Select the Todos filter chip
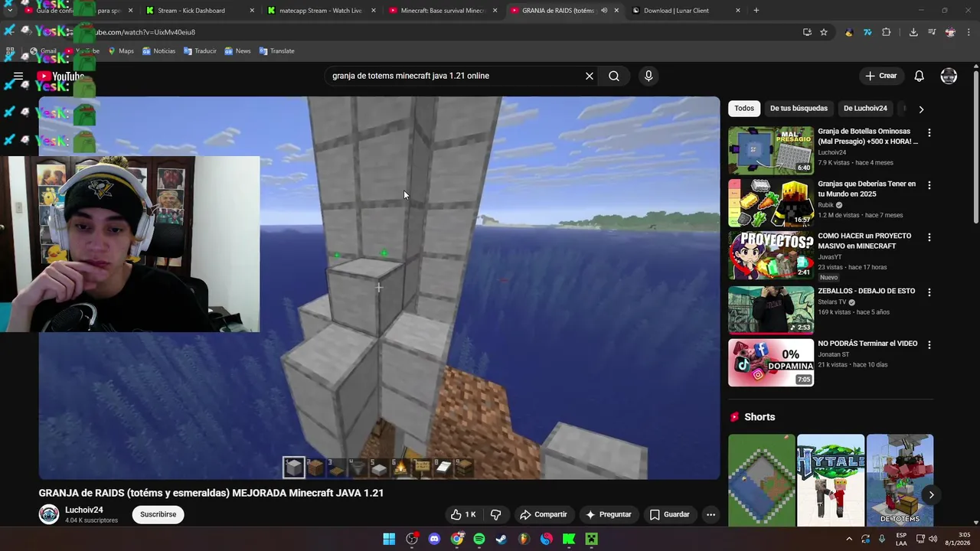The height and width of the screenshot is (551, 980). point(744,109)
